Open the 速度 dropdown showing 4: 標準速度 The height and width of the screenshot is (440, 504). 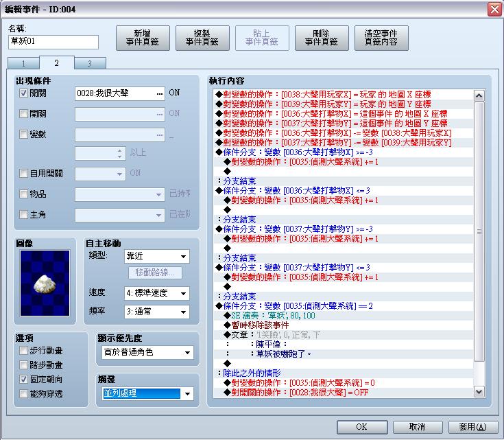click(x=157, y=293)
